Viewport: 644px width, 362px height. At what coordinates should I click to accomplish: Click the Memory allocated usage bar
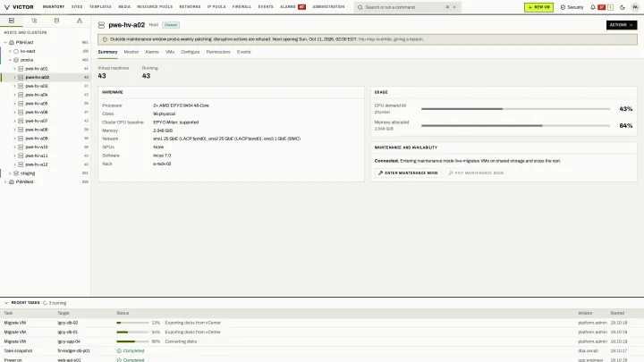click(515, 126)
